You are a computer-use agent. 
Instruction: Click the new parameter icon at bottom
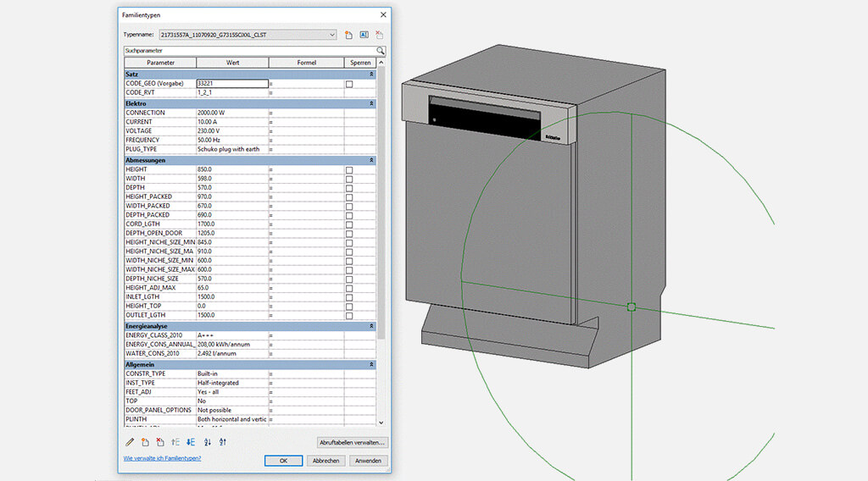click(145, 442)
